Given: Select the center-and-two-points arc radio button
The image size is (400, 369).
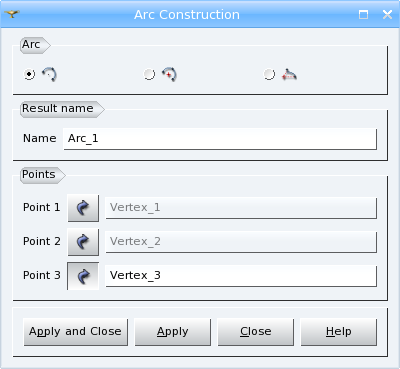Looking at the screenshot, I should pos(149,74).
